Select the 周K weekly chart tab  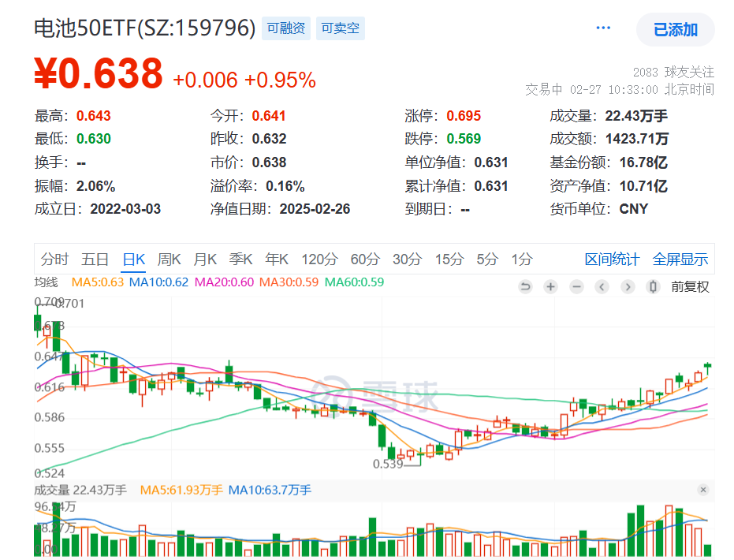(170, 259)
